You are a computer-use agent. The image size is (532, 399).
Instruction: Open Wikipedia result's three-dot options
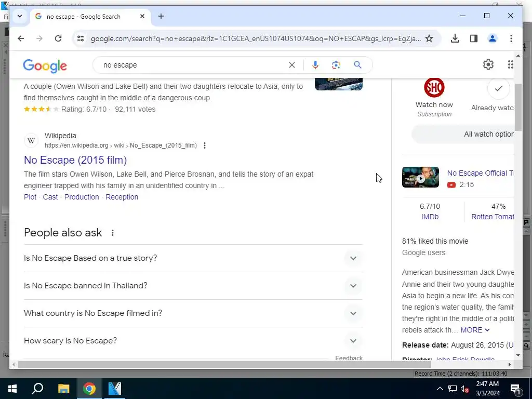(x=205, y=145)
